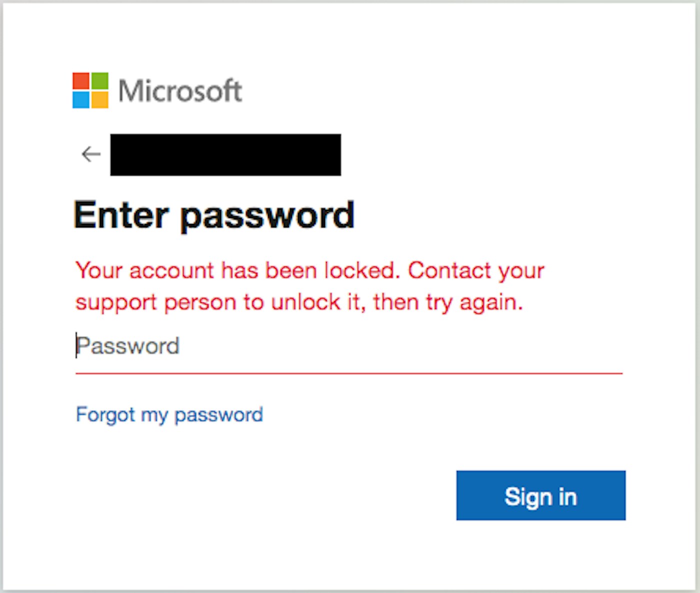The image size is (700, 593).
Task: Click the red underline beneath the Password field
Action: tap(349, 373)
